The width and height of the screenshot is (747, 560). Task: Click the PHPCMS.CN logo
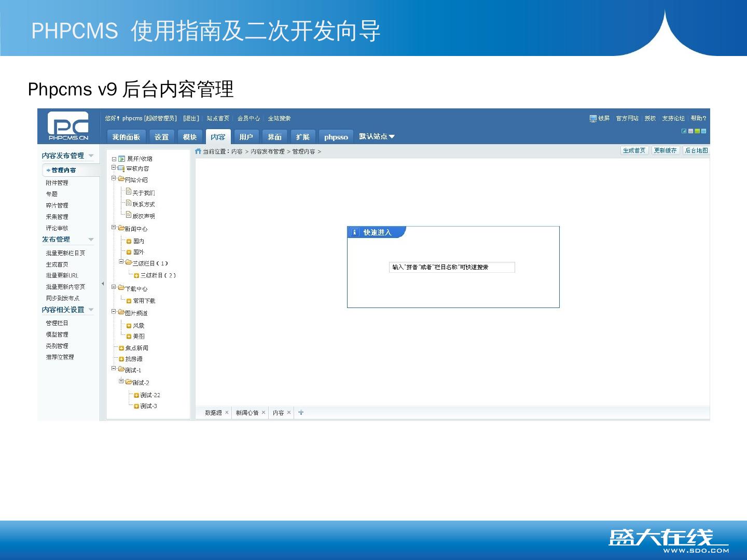68,126
